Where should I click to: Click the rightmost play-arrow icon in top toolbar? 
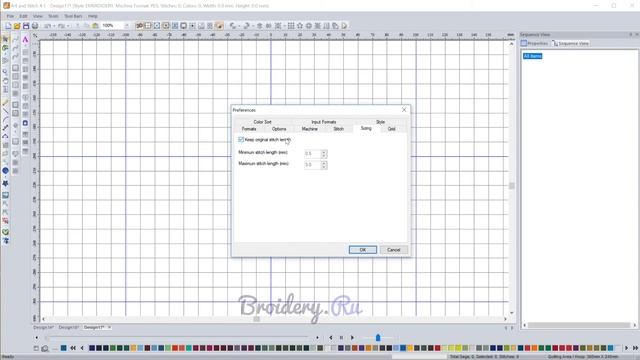[x=344, y=26]
